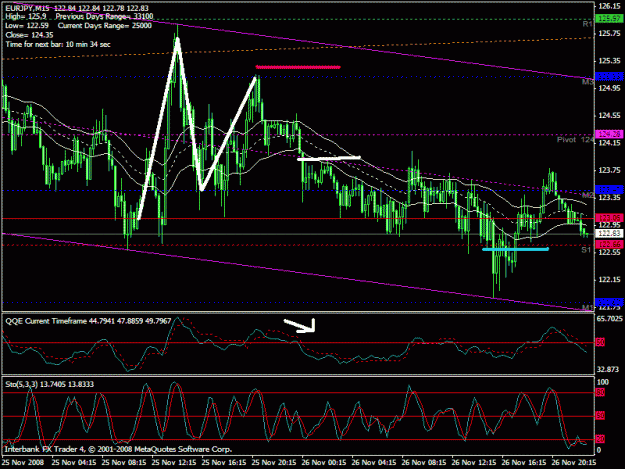The width and height of the screenshot is (625, 469).
Task: Select the white 122.83 current price tag
Action: [609, 234]
